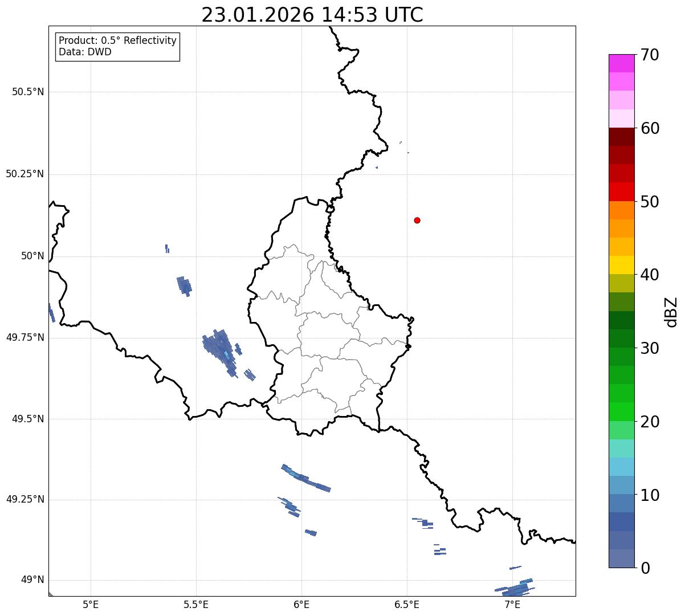Pick the bright green swatch just above 20 dBZ
The image size is (685, 616).
621,412
